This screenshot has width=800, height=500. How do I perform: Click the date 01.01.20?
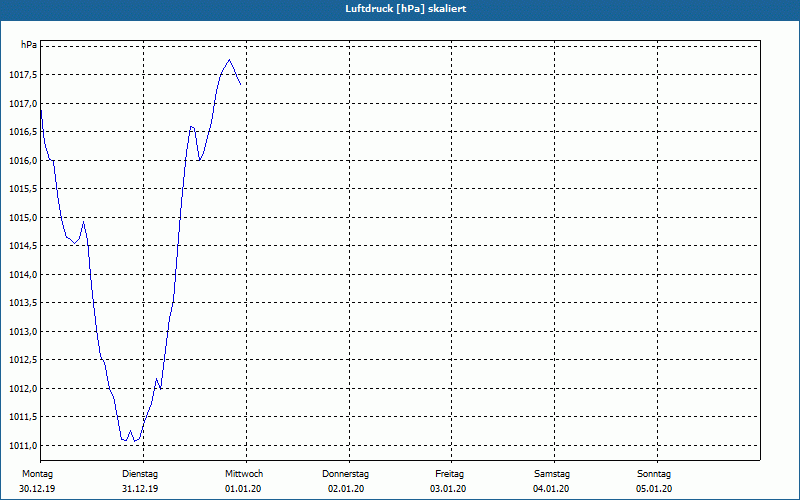point(243,489)
